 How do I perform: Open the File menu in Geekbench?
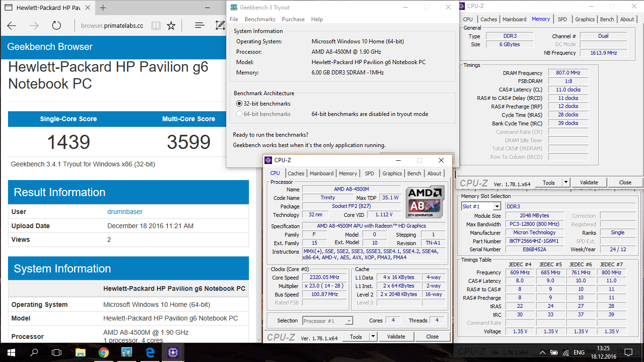tap(234, 19)
